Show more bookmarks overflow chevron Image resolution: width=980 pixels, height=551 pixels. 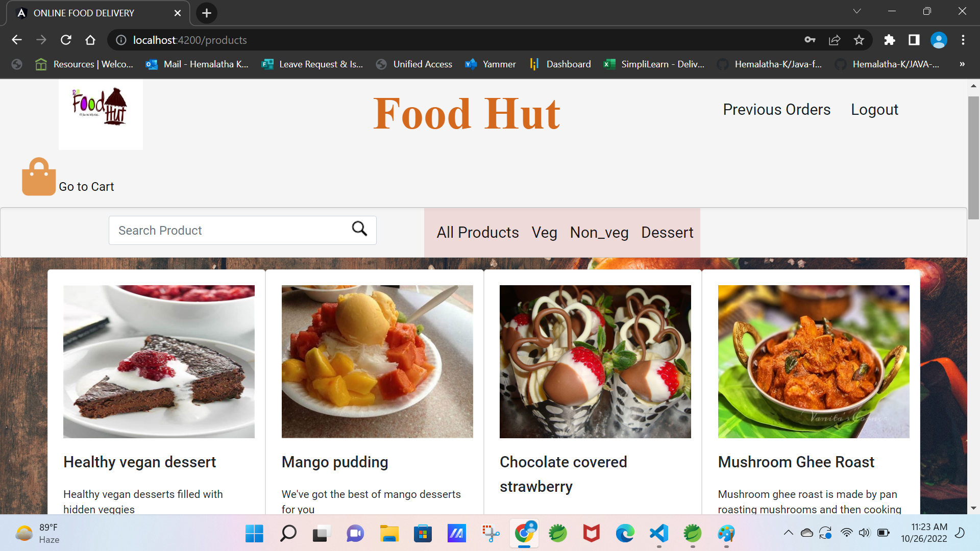click(x=962, y=64)
